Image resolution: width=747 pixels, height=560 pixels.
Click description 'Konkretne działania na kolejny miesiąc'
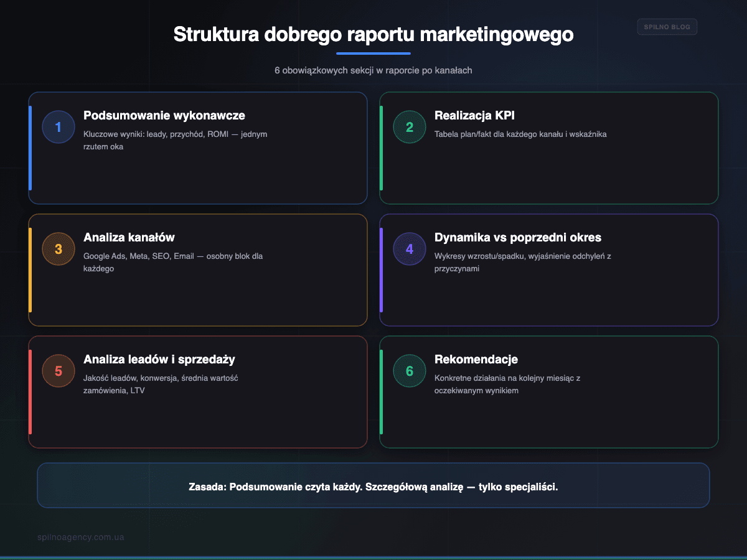click(505, 378)
